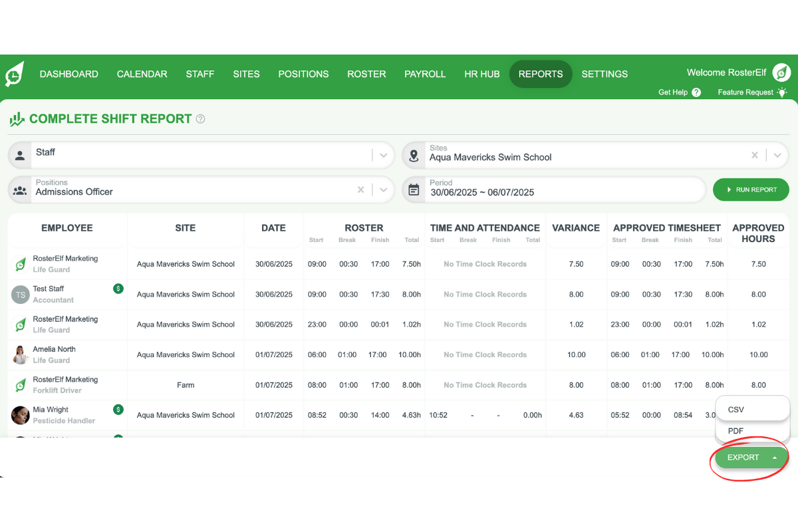
Task: Switch to the Payroll tab
Action: click(425, 74)
